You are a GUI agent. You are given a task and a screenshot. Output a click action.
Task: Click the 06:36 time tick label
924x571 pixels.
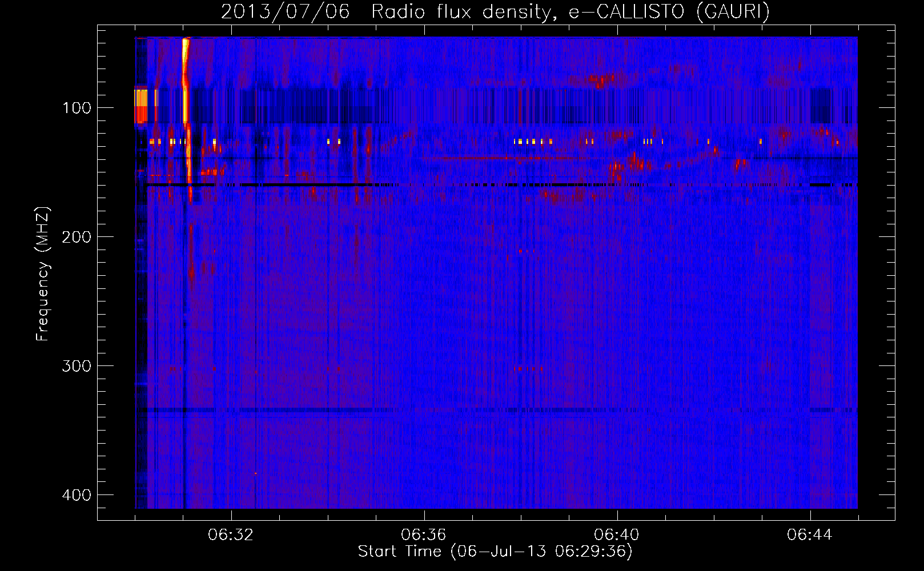click(x=424, y=535)
